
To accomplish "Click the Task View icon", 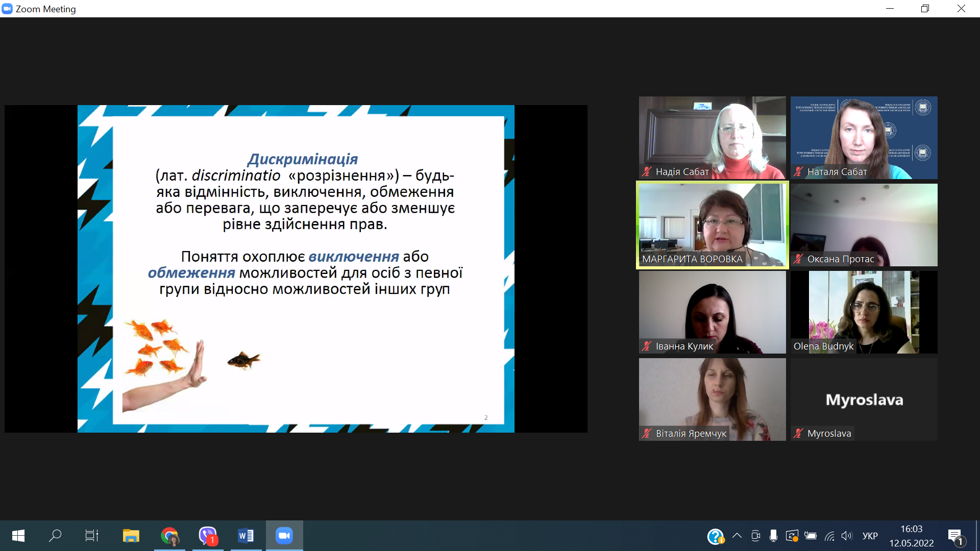I will [x=92, y=536].
